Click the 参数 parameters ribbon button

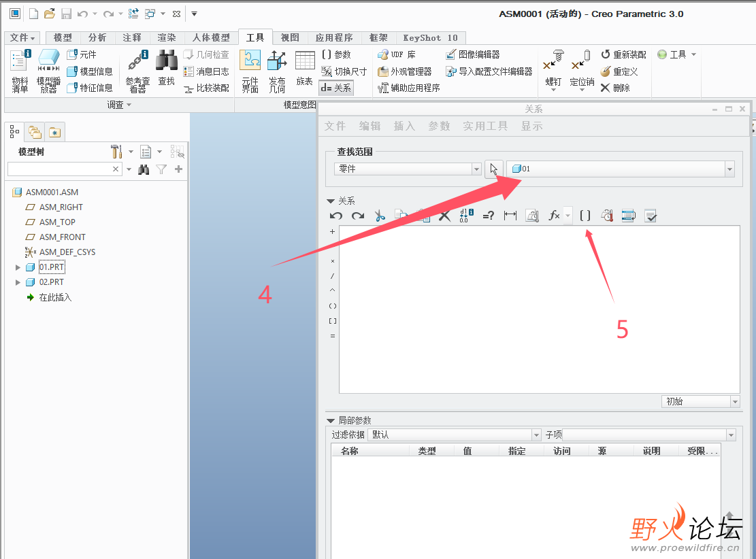(x=336, y=54)
